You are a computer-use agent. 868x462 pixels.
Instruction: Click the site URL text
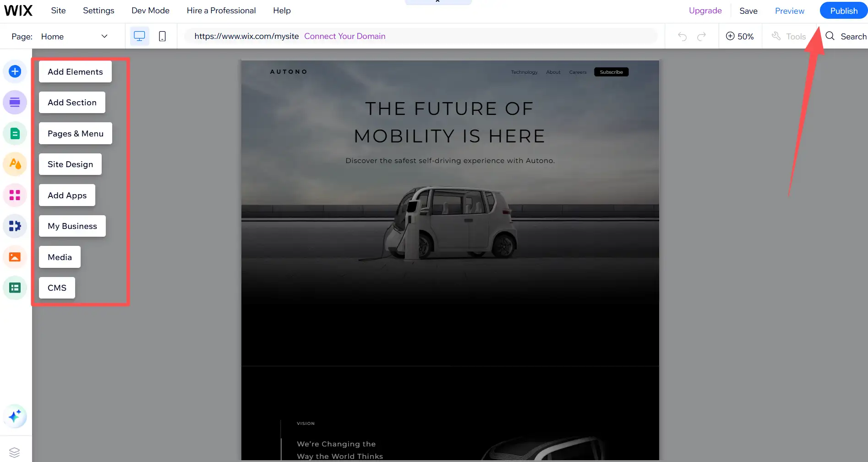point(246,36)
